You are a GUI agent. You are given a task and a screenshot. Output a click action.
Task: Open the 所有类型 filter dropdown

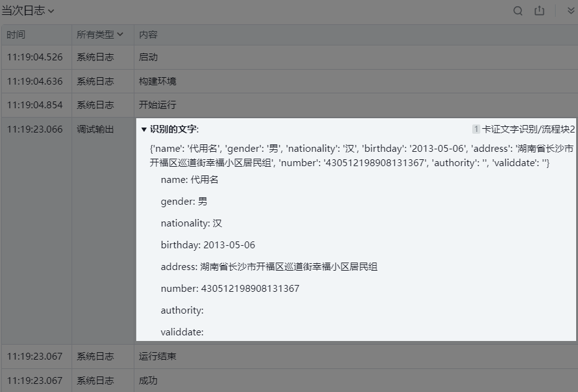point(100,35)
